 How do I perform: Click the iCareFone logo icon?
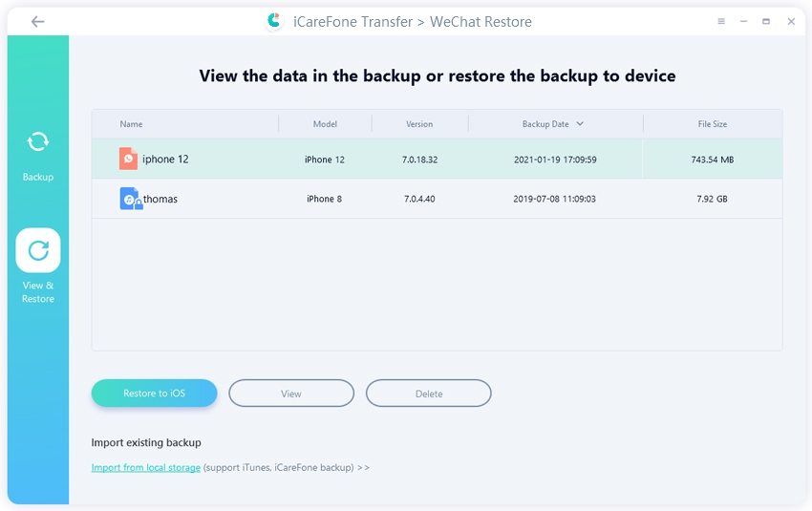273,21
